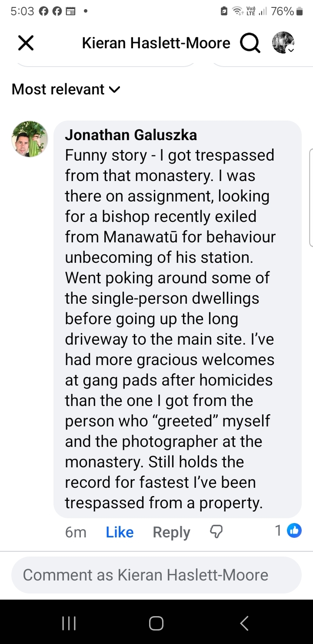The height and width of the screenshot is (644, 313).
Task: Tap the Kieran Haslett-Moore header title
Action: pos(156,43)
